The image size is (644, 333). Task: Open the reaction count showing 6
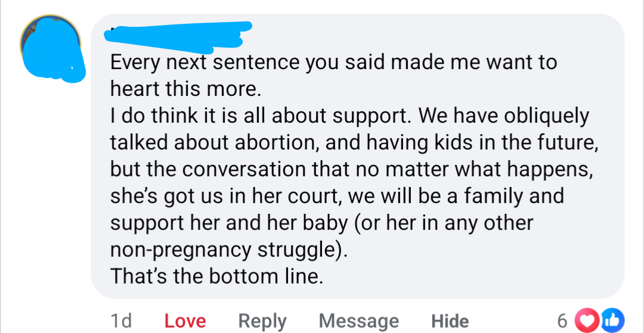562,321
